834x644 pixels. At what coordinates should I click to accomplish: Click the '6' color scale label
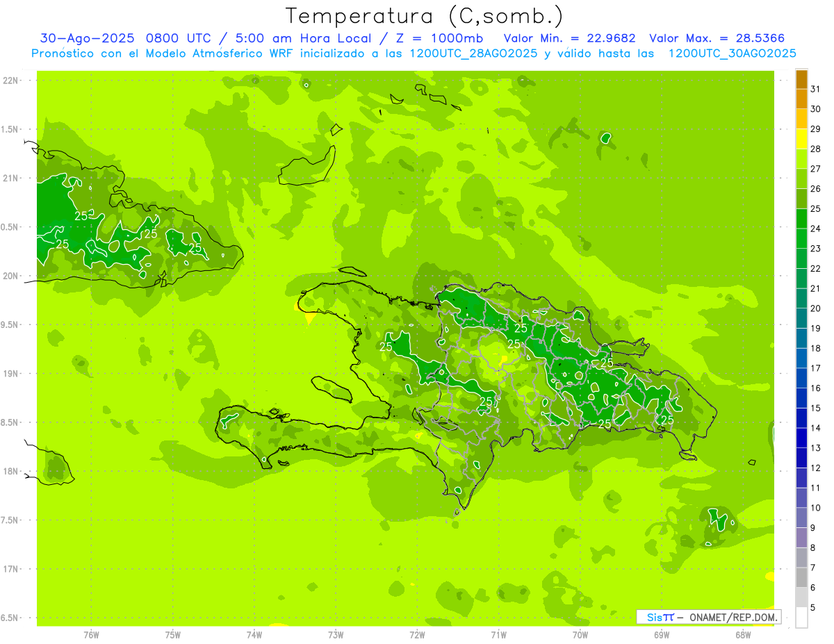(813, 588)
